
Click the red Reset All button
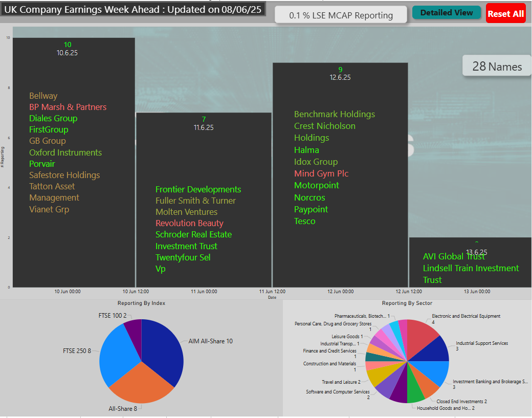click(505, 13)
